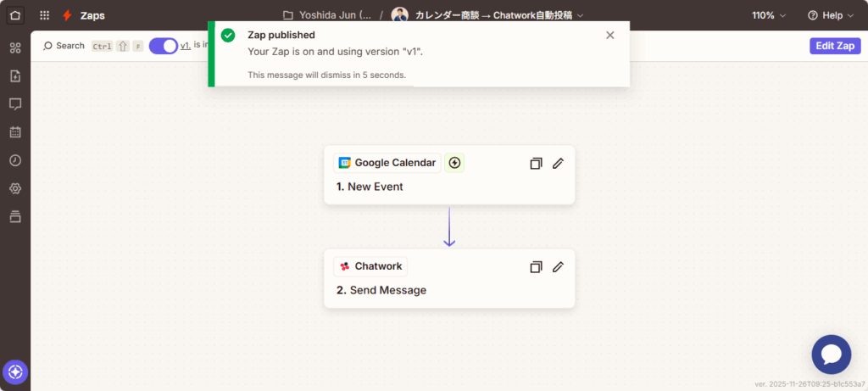Dismiss the Zap published notification

pos(610,35)
